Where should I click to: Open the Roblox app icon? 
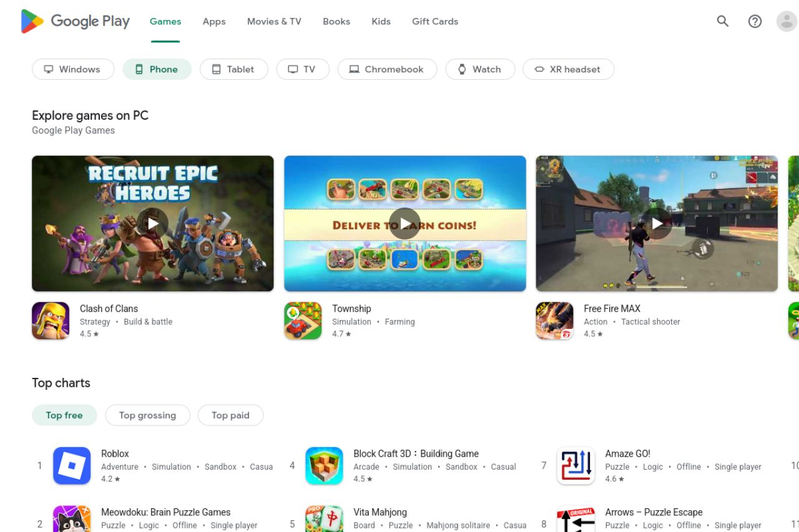[x=72, y=466]
